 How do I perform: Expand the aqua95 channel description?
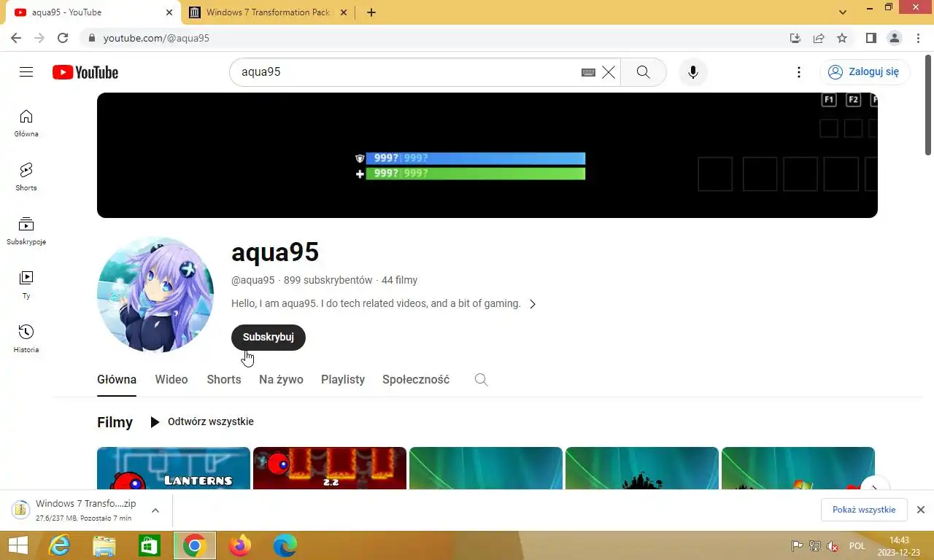point(533,304)
